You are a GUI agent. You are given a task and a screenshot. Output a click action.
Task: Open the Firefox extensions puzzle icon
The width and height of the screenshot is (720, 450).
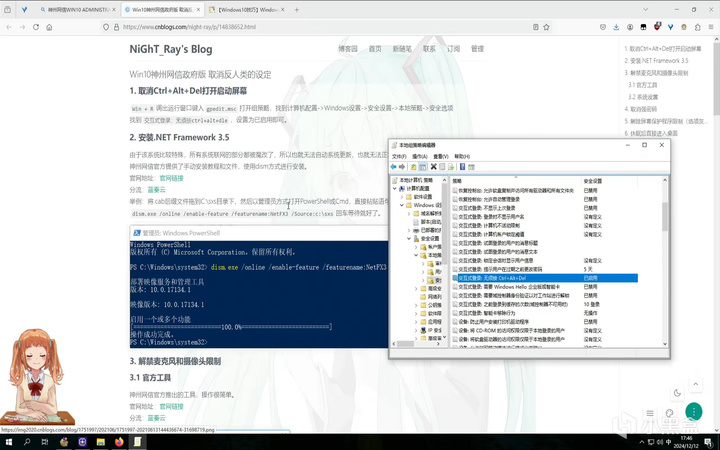698,27
